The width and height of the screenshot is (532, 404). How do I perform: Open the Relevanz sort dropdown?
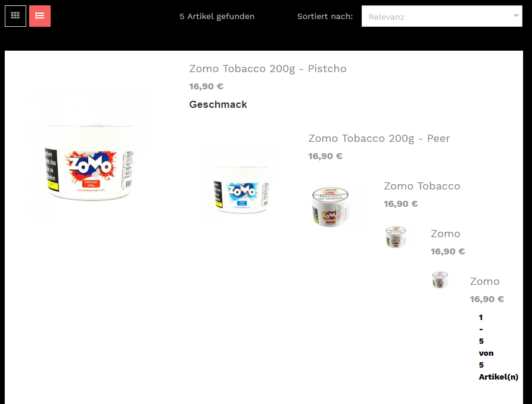pos(442,16)
